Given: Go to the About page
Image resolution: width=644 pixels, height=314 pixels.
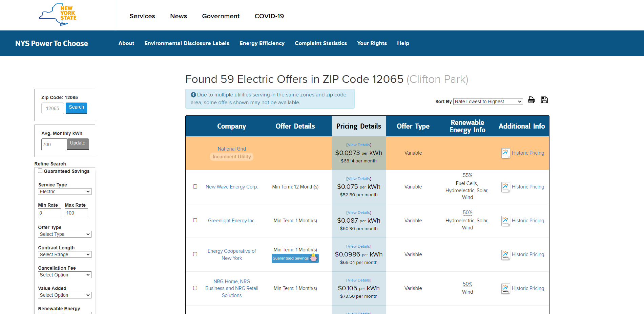Looking at the screenshot, I should [126, 43].
